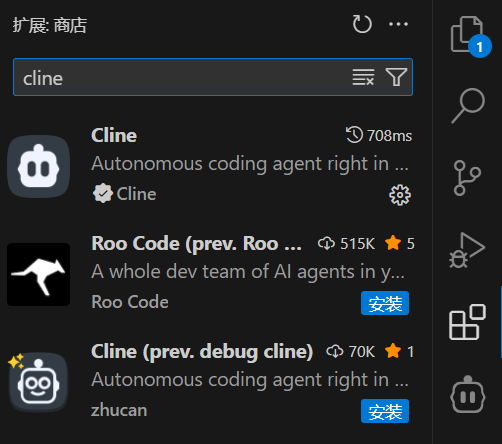
Task: Install the zhucan Cline debug extension
Action: 385,411
